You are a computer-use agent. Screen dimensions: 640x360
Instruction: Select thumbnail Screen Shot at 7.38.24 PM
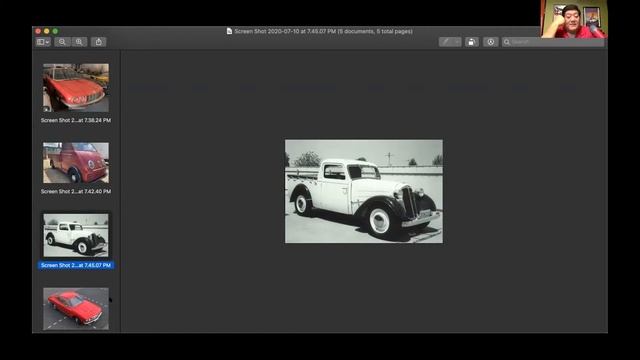click(x=76, y=87)
